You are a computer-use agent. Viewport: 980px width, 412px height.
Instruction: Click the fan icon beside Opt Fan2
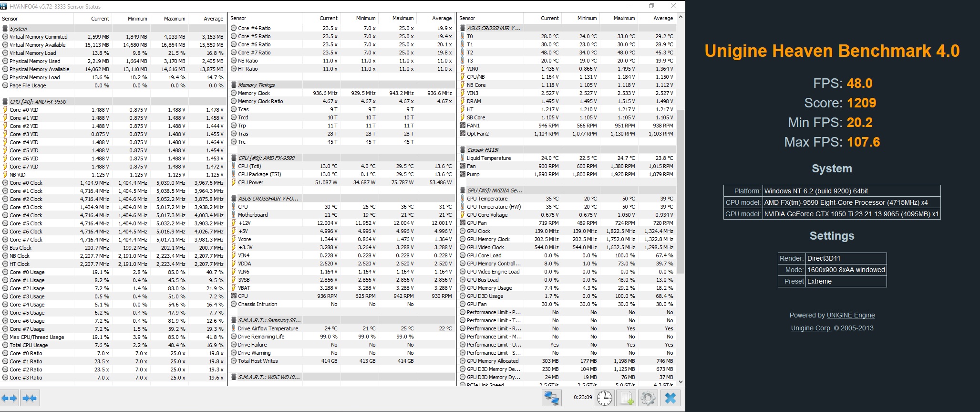463,134
